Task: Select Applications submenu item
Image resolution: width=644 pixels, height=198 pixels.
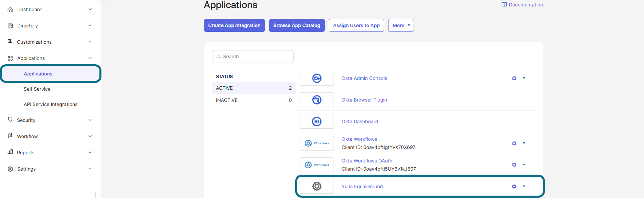Action: 51,74
